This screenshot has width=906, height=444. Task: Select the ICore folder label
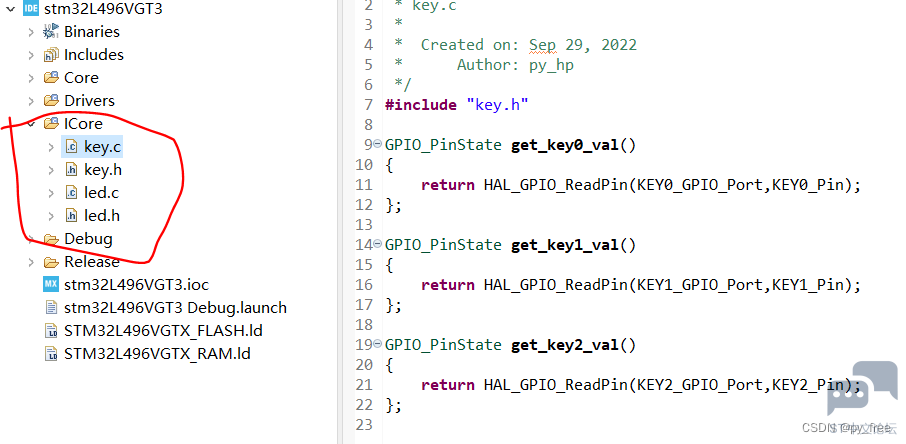click(x=83, y=124)
